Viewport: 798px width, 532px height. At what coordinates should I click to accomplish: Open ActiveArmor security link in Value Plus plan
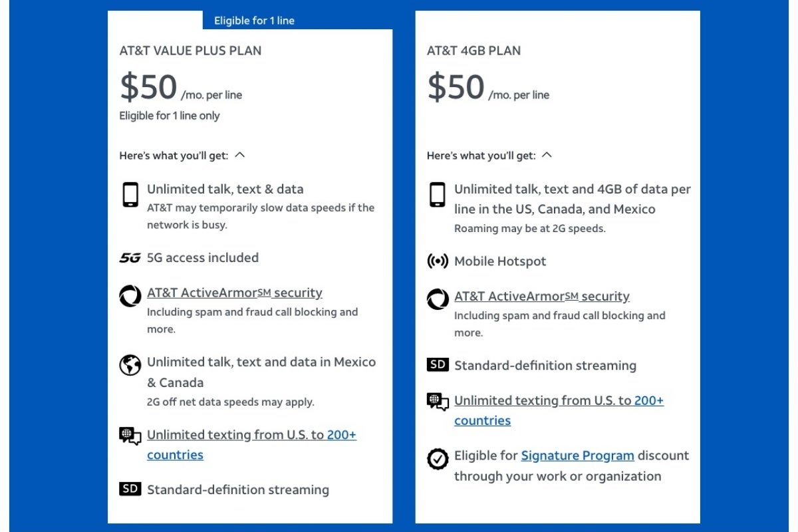[234, 293]
